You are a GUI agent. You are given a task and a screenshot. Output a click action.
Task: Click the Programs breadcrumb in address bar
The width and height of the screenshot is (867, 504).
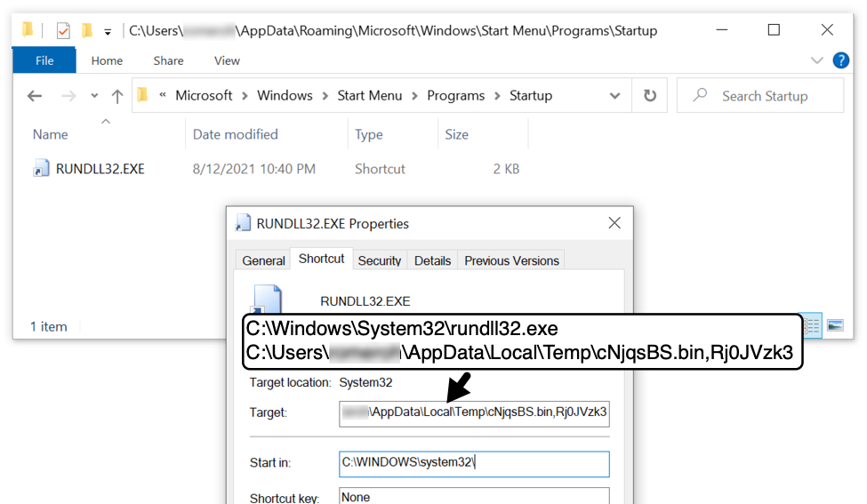455,96
